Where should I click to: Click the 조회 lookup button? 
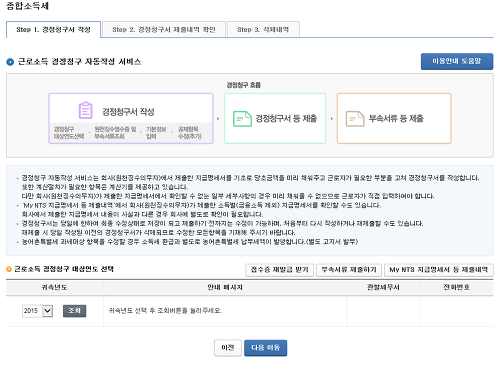tap(75, 311)
